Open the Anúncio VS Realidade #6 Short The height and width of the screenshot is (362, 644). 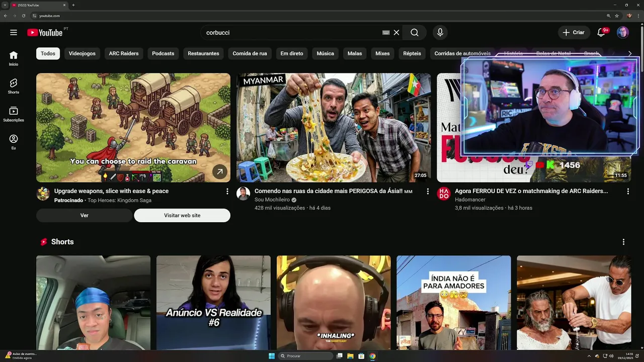point(213,303)
